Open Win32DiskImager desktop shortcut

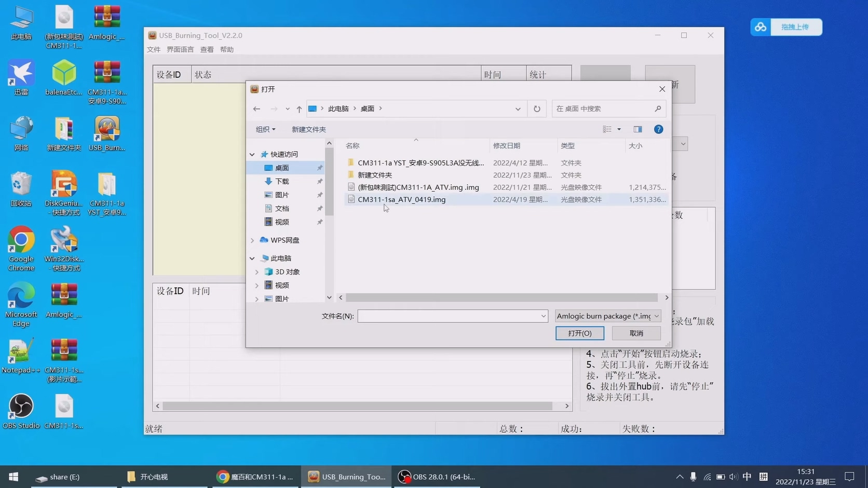tap(63, 240)
